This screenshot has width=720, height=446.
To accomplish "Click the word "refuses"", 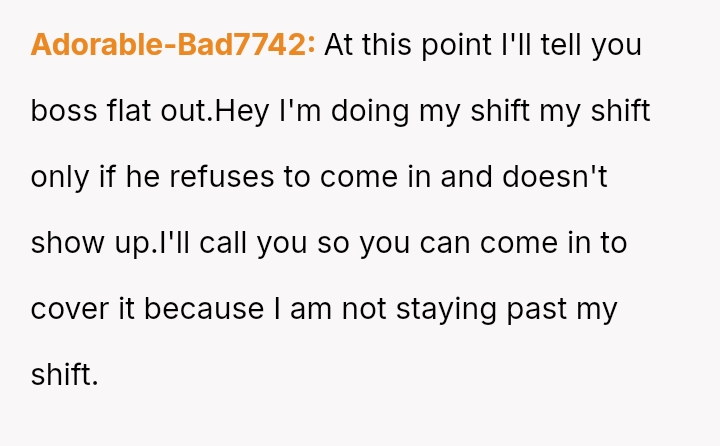I will point(223,177).
